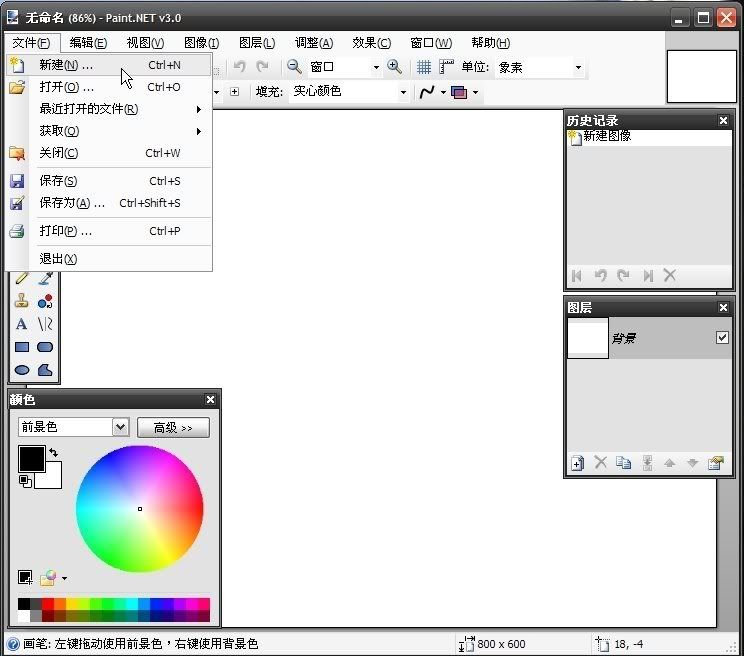The height and width of the screenshot is (656, 744).
Task: Open the palette menu dropdown in Colors panel
Action: [x=65, y=578]
